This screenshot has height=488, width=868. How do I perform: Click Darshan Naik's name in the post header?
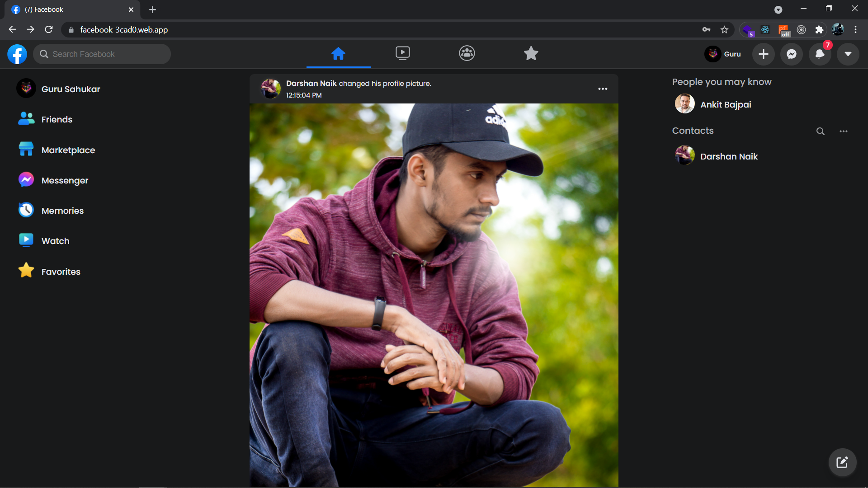(x=311, y=84)
